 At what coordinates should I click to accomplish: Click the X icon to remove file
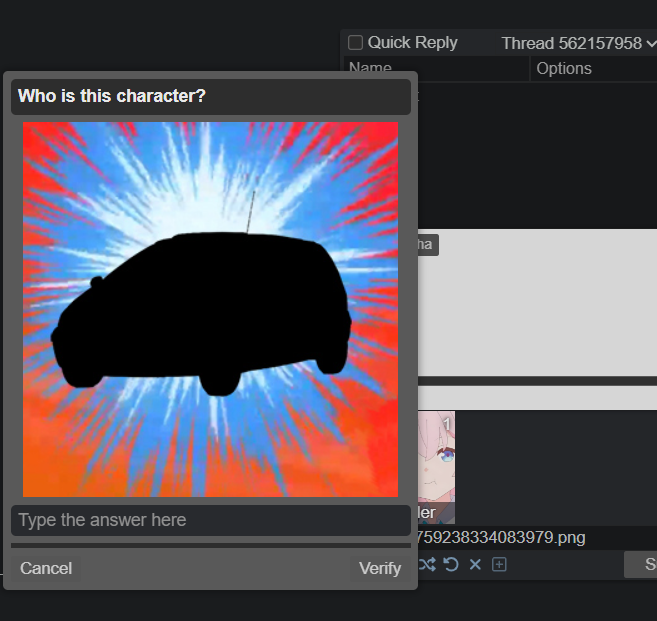coord(475,564)
